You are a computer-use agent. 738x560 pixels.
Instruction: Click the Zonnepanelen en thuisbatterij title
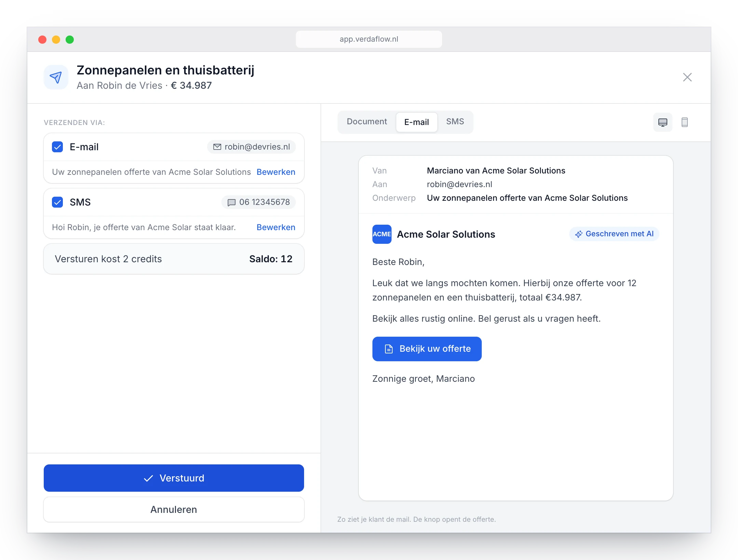[x=165, y=70]
